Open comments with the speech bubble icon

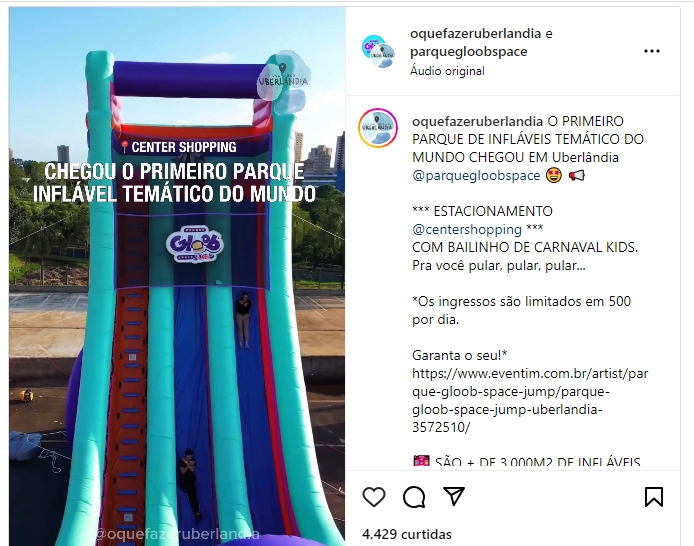(414, 496)
